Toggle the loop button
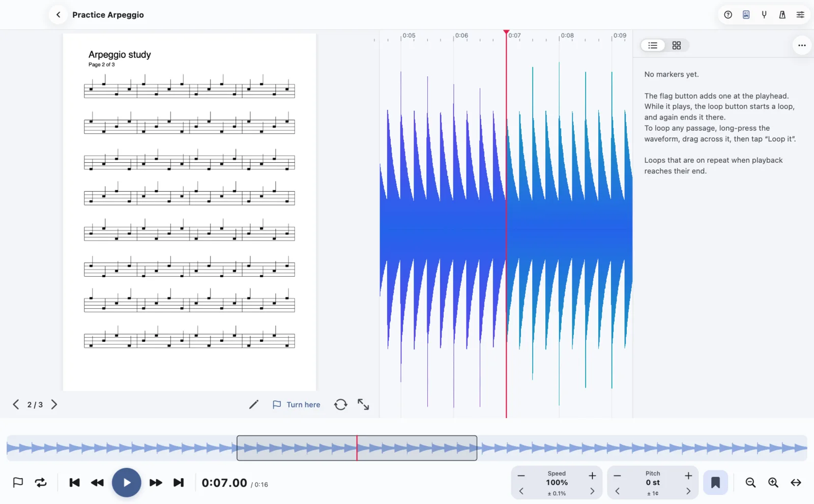The image size is (814, 504). coord(41,483)
